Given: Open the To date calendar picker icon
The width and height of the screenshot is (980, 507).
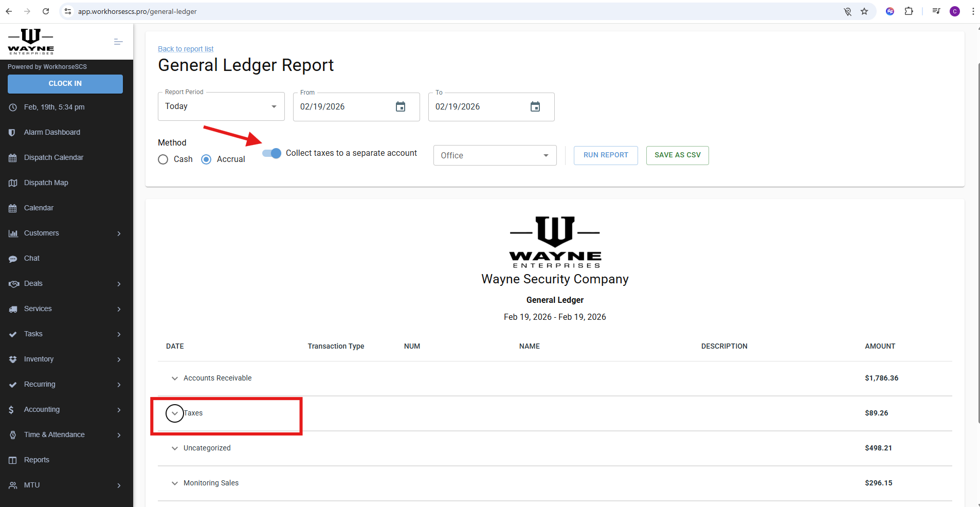Looking at the screenshot, I should tap(535, 107).
